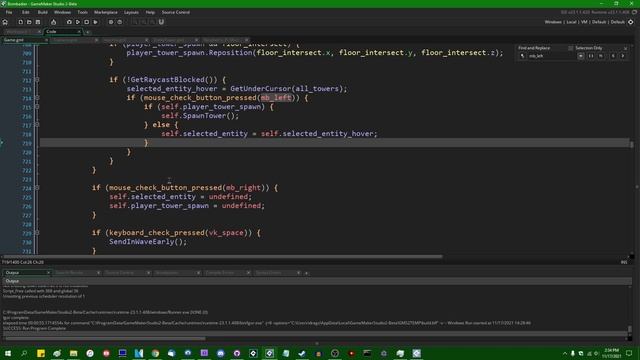Open Discord from taskbar
This screenshot has height=360, width=640.
pos(220,353)
